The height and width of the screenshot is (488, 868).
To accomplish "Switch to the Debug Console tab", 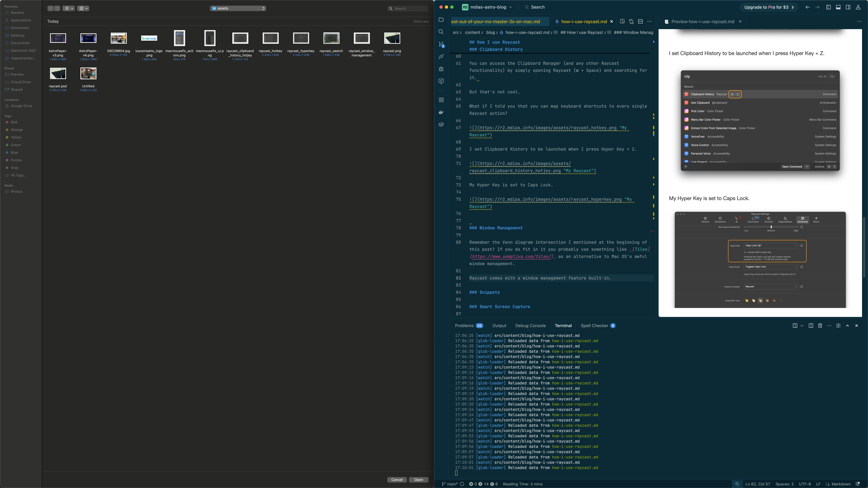I will point(530,326).
